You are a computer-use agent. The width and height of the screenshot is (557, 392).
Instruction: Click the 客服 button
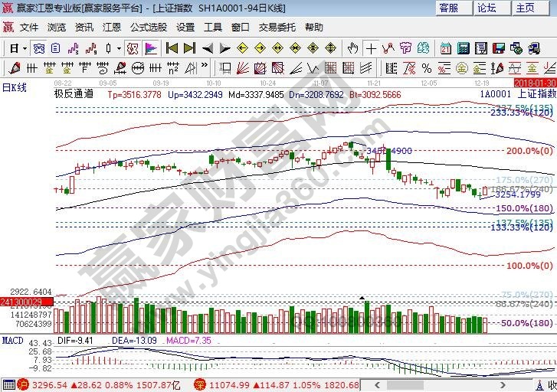(449, 8)
